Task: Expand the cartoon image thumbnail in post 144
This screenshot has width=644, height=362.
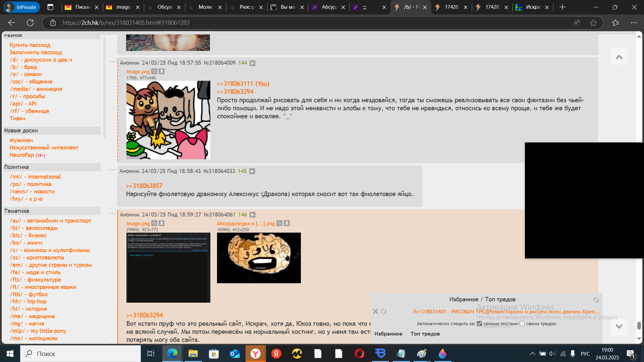Action: (x=168, y=120)
